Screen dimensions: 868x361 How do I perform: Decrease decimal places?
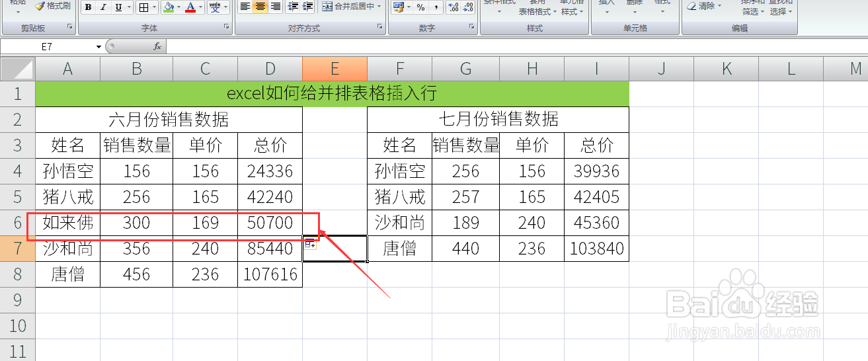tap(467, 7)
